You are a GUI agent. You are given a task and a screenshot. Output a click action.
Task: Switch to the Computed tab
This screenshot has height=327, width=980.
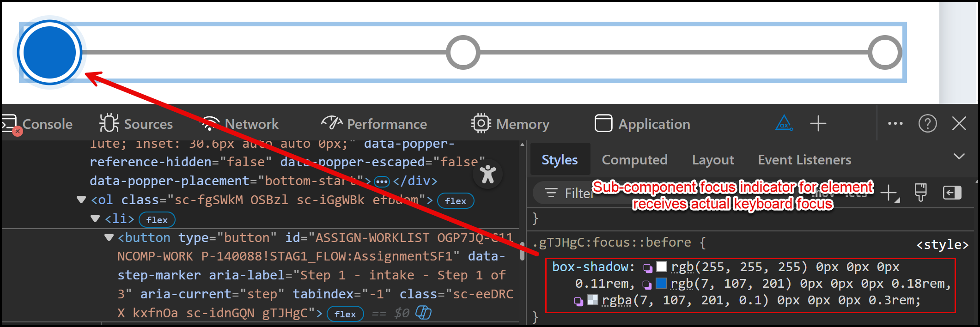(x=634, y=159)
